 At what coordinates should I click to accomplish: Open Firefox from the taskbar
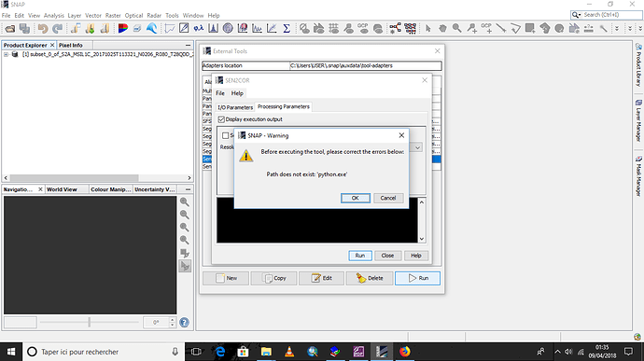(404, 352)
